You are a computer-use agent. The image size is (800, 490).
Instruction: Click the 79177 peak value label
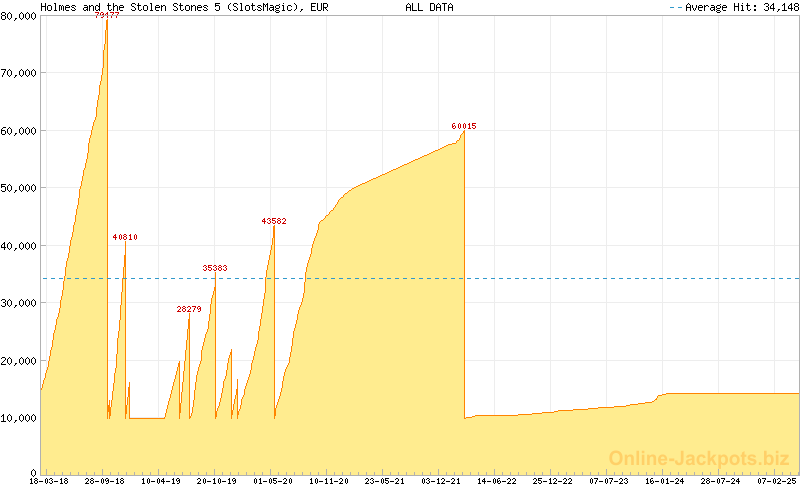click(107, 16)
